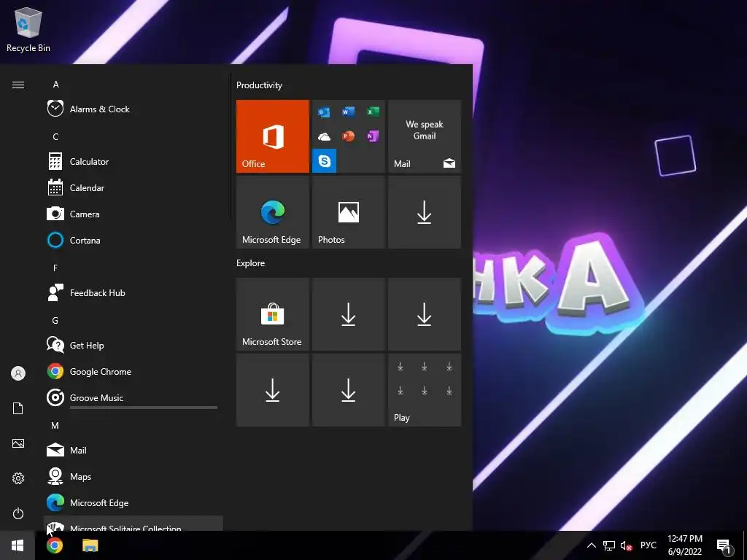Open Pictures from Start sidebar
The image size is (747, 560).
(x=18, y=443)
